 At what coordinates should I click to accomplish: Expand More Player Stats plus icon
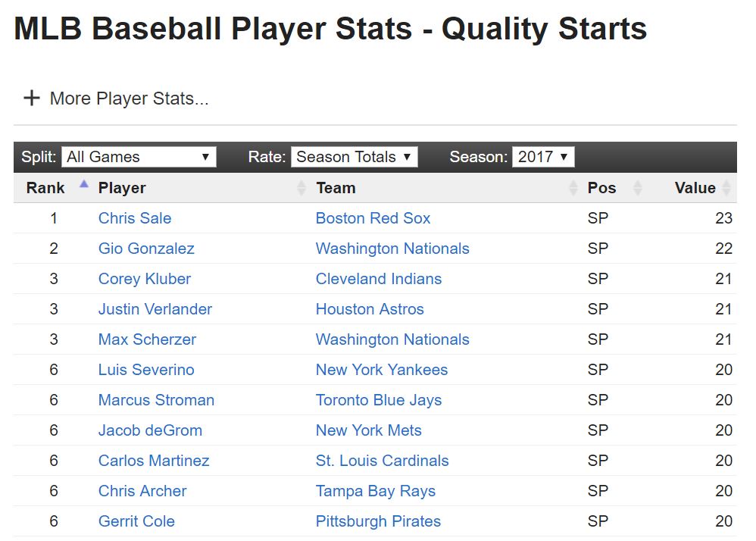click(32, 98)
